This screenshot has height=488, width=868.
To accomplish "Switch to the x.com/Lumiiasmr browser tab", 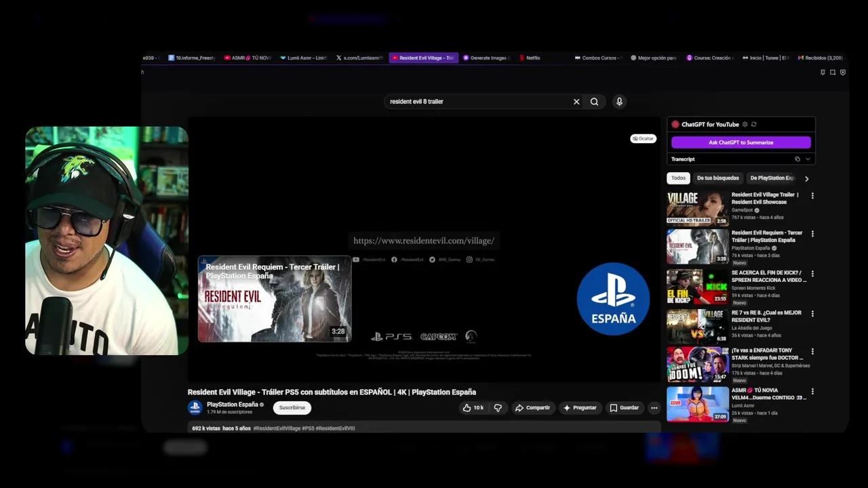I will (359, 58).
